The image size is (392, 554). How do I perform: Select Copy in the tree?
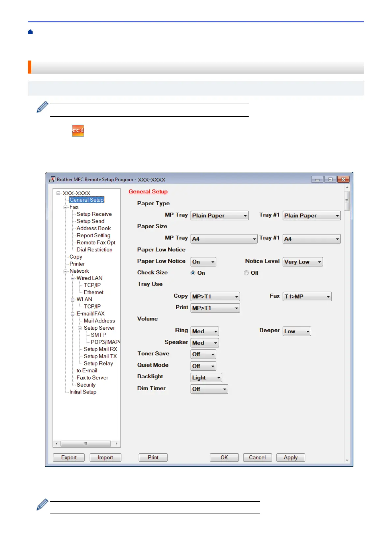tap(76, 257)
